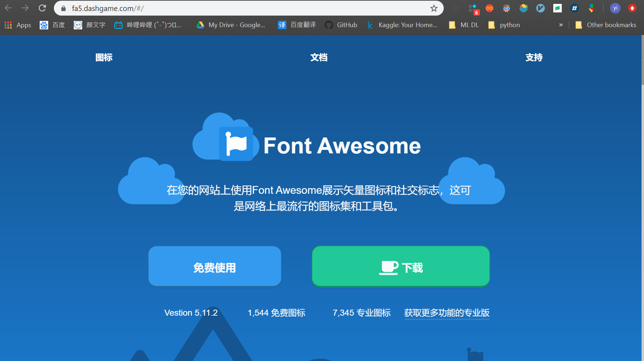Screen dimensions: 644x361
Task: Click the browser forward arrow
Action: pyautogui.click(x=25, y=8)
